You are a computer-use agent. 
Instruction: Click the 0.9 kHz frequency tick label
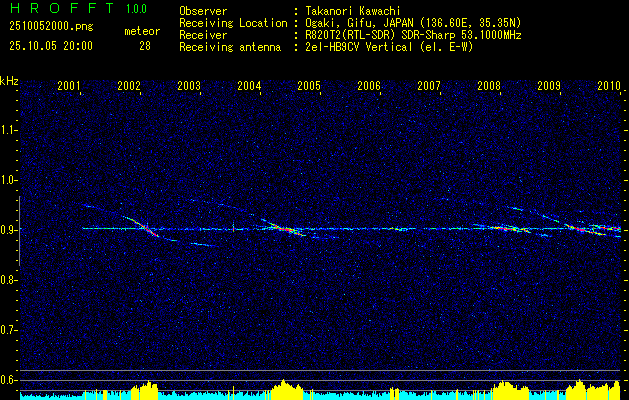pyautogui.click(x=8, y=230)
